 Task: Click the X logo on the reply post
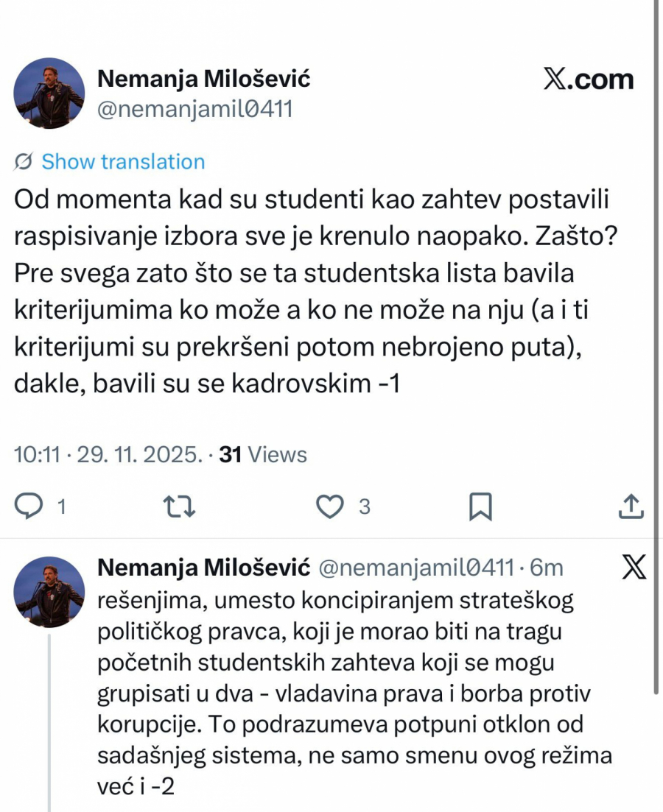[634, 568]
